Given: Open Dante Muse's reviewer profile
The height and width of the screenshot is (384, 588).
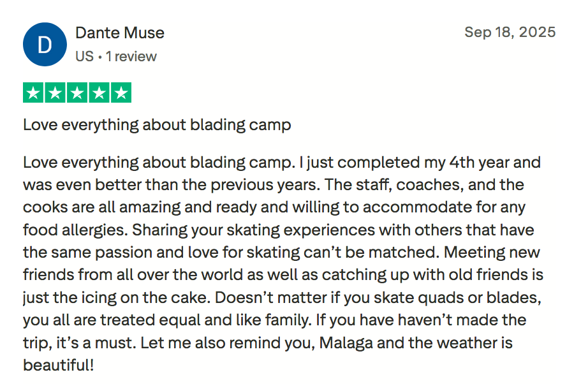Looking at the screenshot, I should click(x=119, y=33).
